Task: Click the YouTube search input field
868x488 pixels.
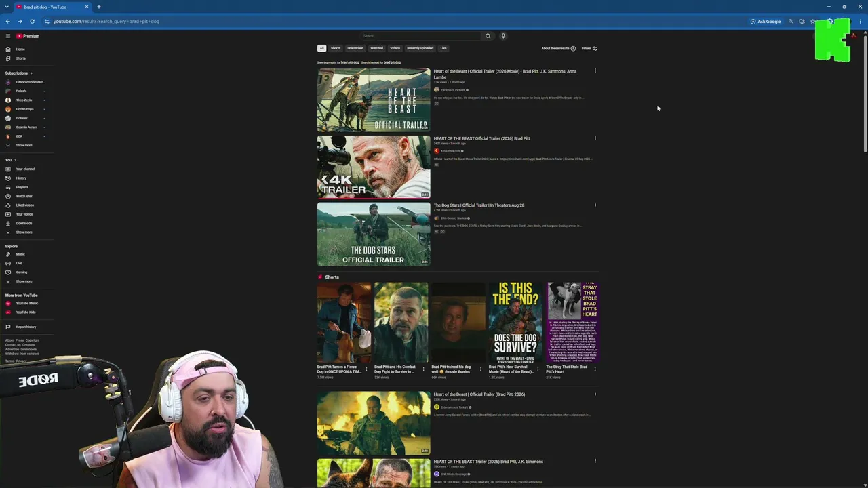Action: (x=420, y=36)
